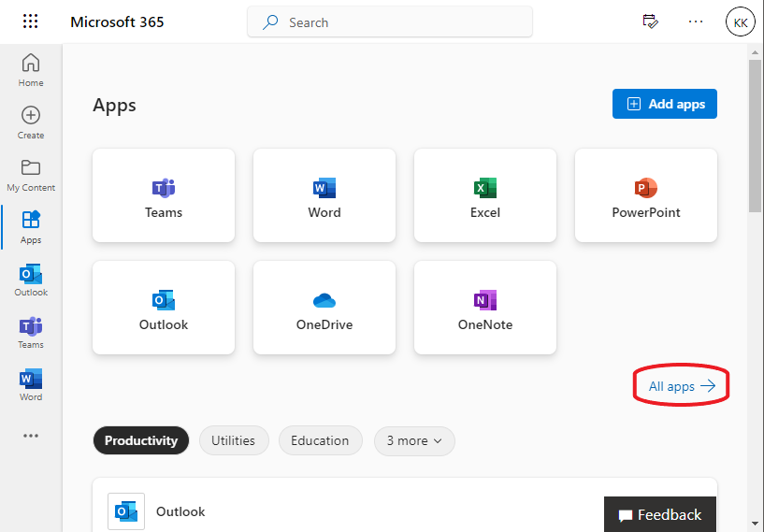764x532 pixels.
Task: Click the scrollbar down arrow
Action: [x=755, y=524]
